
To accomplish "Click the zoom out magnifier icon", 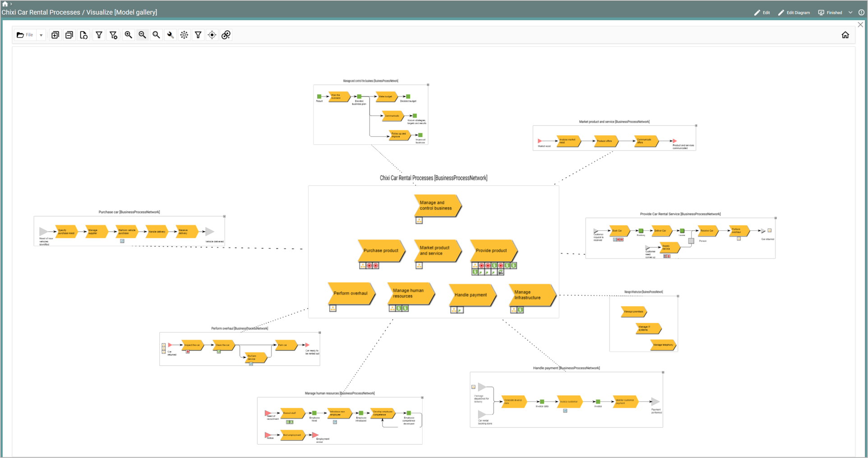I will tap(142, 35).
